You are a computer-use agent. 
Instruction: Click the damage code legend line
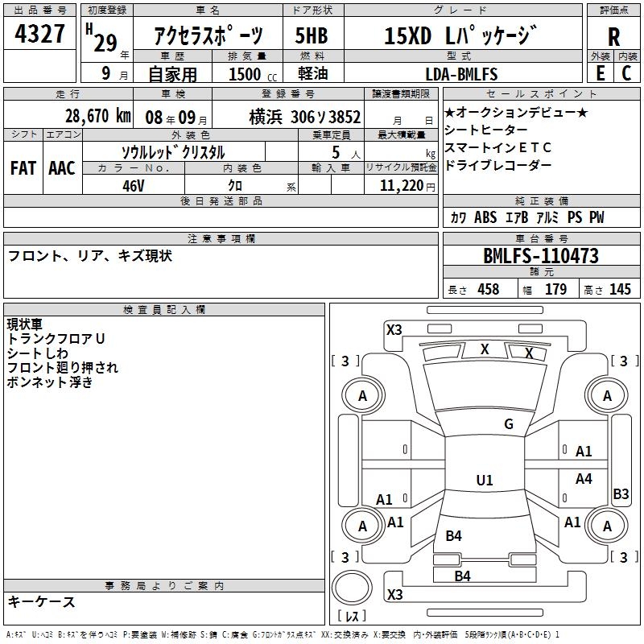[x=283, y=634]
